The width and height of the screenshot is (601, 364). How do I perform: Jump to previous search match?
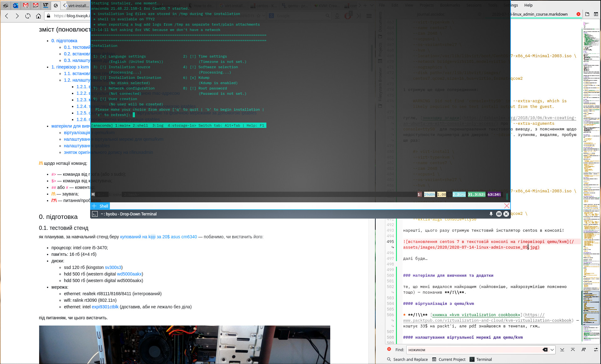point(573,350)
